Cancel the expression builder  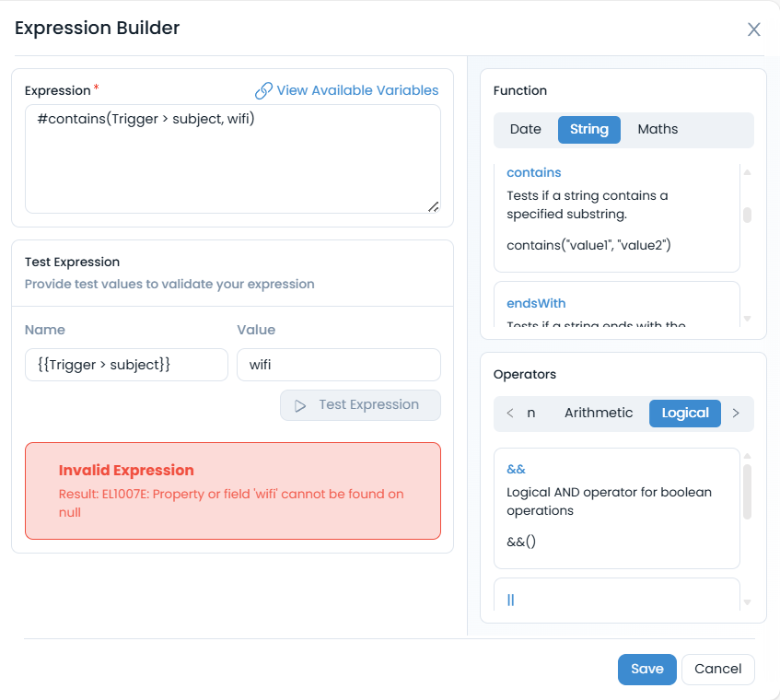(717, 670)
